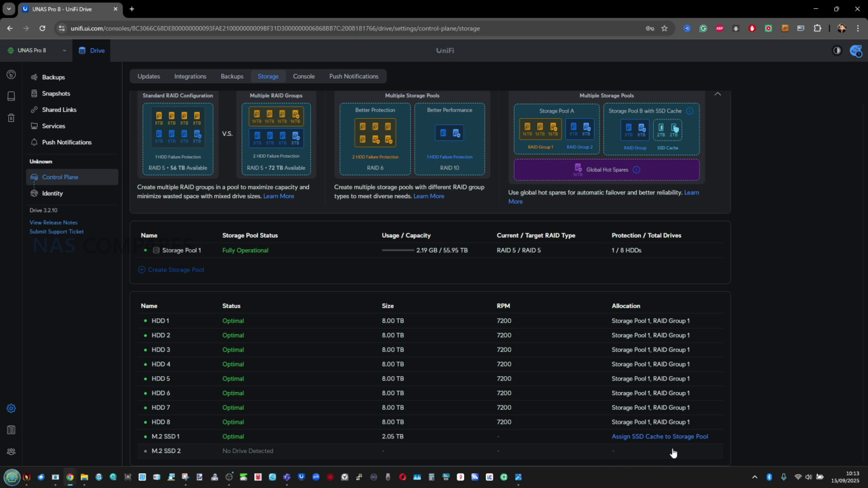Select the HDD 4 drive row

pos(430,364)
